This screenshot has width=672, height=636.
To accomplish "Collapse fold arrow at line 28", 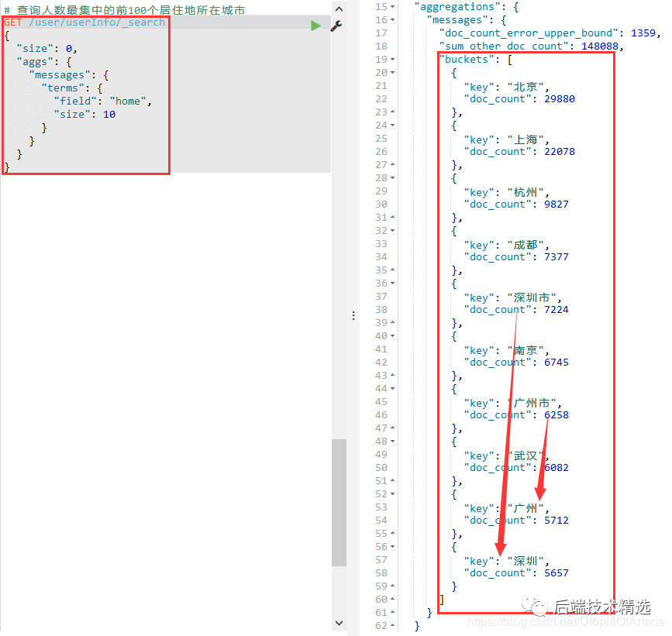I will tap(392, 178).
